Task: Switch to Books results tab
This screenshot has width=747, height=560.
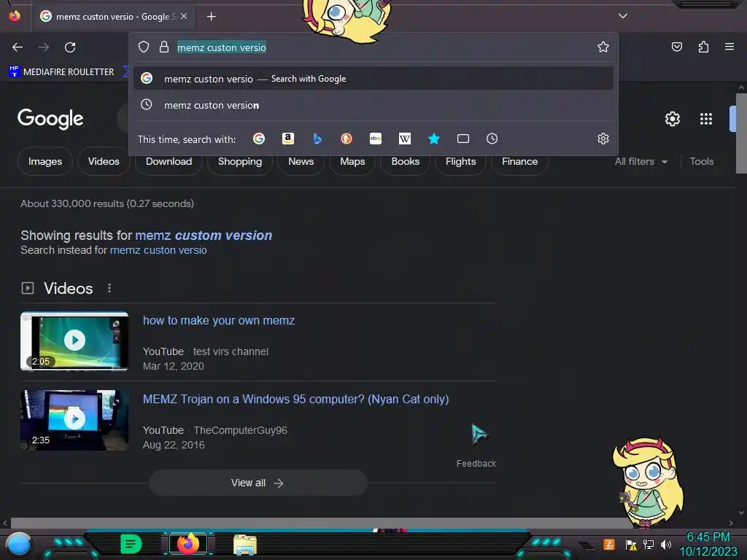Action: [x=405, y=161]
